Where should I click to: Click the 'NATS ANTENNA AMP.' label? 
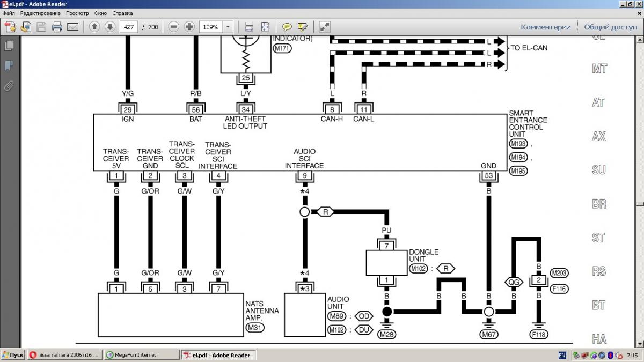(x=262, y=310)
